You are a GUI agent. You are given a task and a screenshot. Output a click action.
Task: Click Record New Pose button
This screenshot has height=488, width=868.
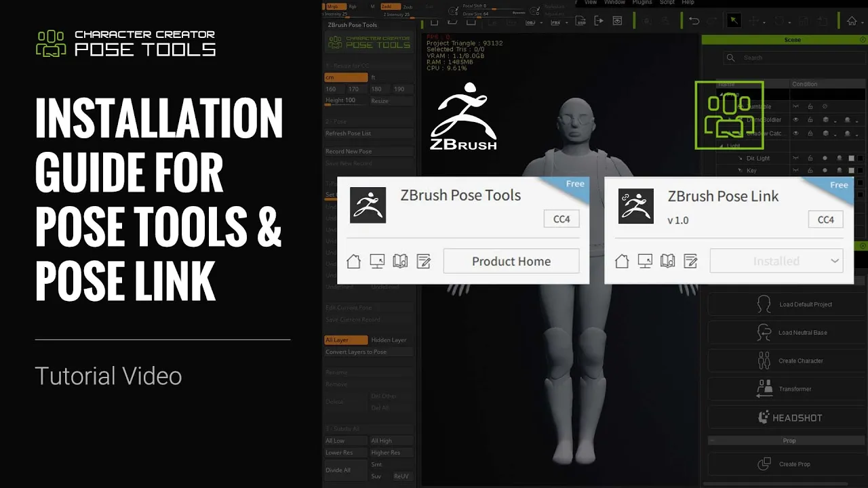click(369, 151)
